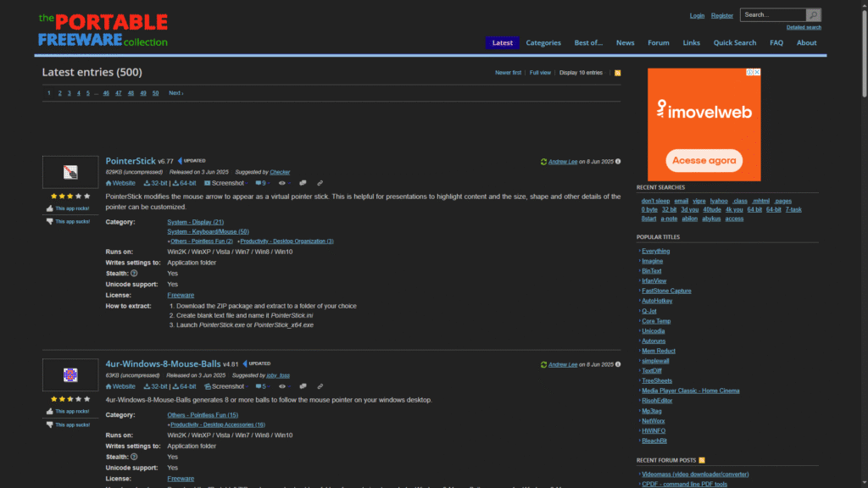
Task: Sort entries Newer first
Action: point(509,73)
